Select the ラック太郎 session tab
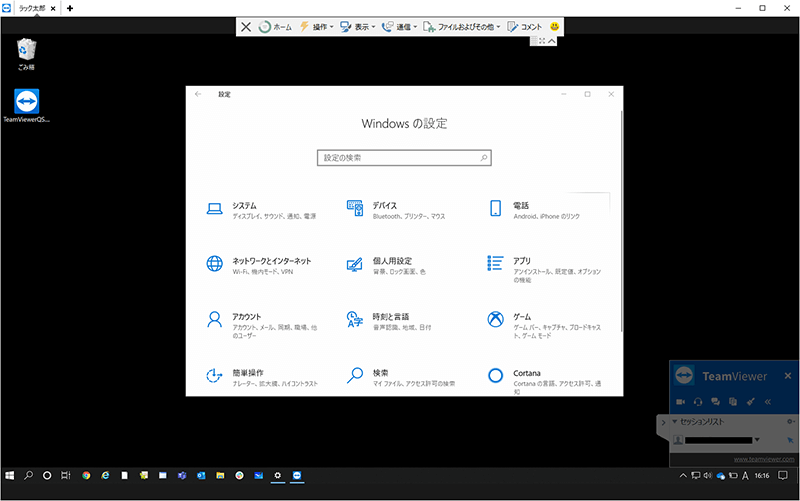 click(x=32, y=8)
